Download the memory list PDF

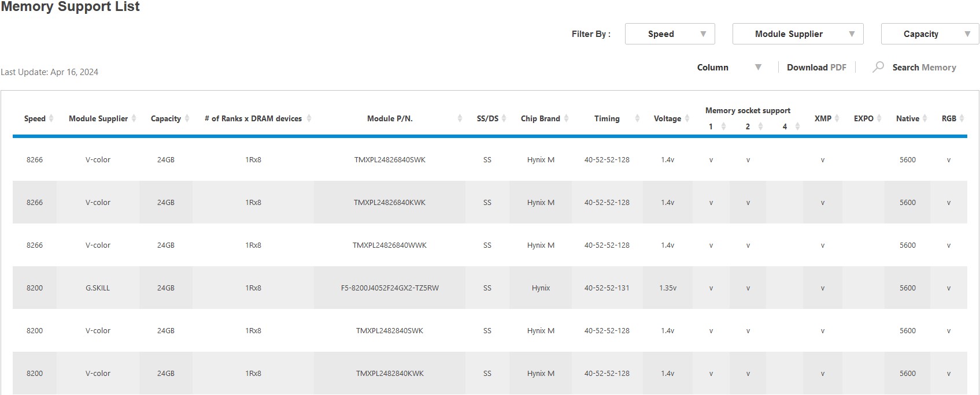point(816,68)
